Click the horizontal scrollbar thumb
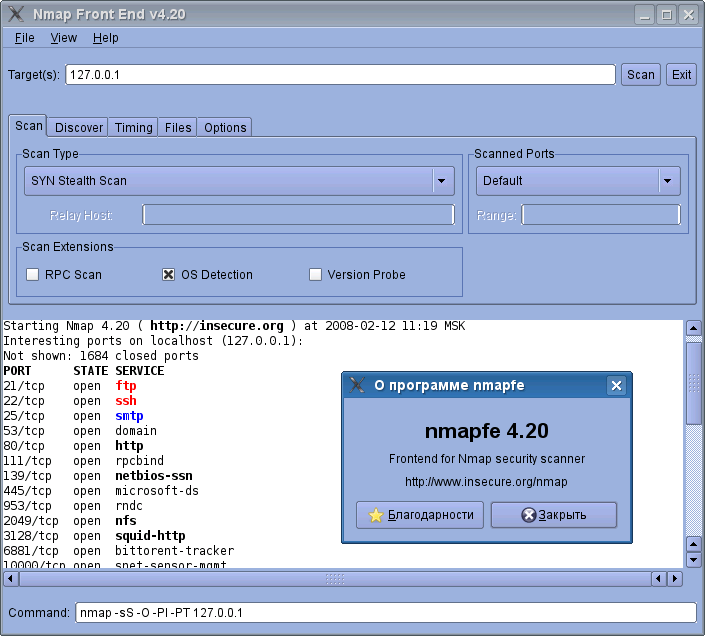This screenshot has height=636, width=705. (x=335, y=578)
